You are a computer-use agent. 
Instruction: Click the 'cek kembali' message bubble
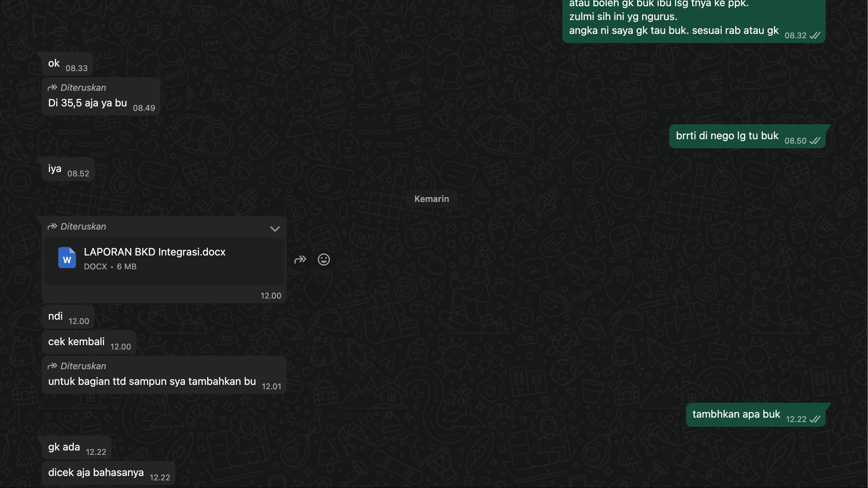(x=77, y=342)
